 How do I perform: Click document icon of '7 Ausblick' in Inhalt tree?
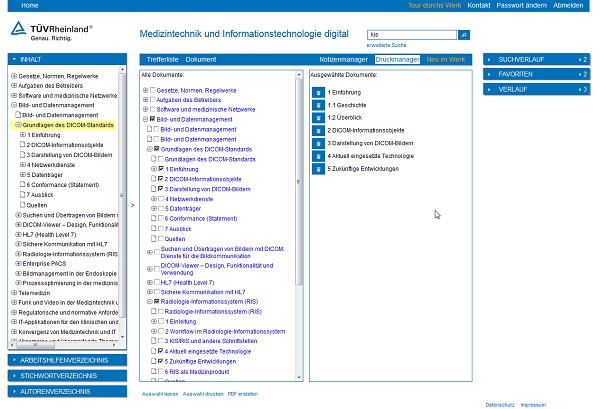23,194
